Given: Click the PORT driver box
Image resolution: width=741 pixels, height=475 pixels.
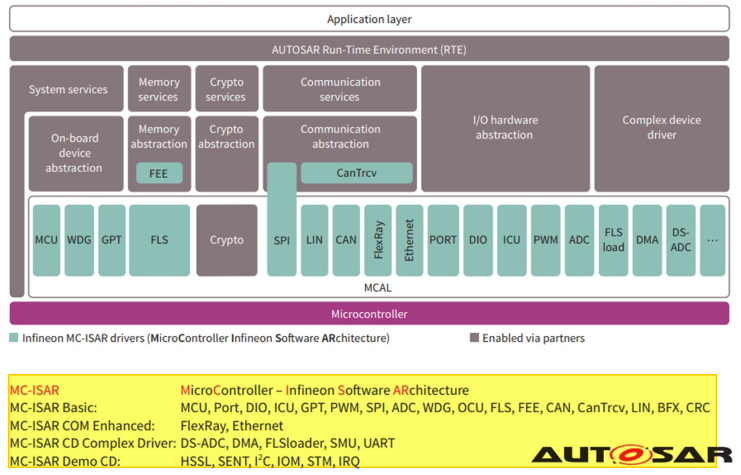Looking at the screenshot, I should click(443, 240).
